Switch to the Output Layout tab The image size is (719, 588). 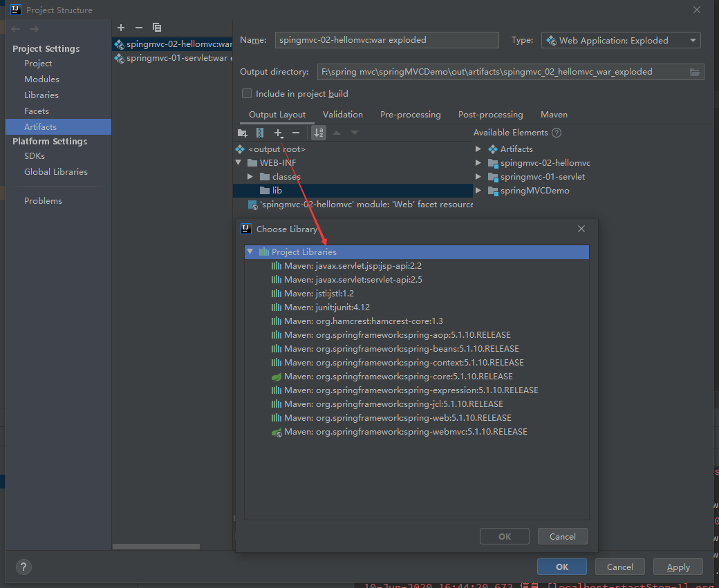coord(277,115)
